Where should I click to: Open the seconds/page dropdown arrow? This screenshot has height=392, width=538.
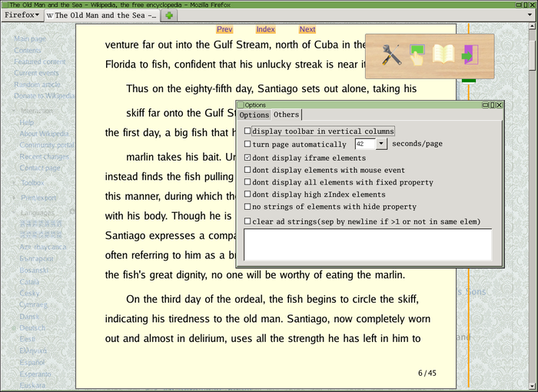[x=381, y=144]
